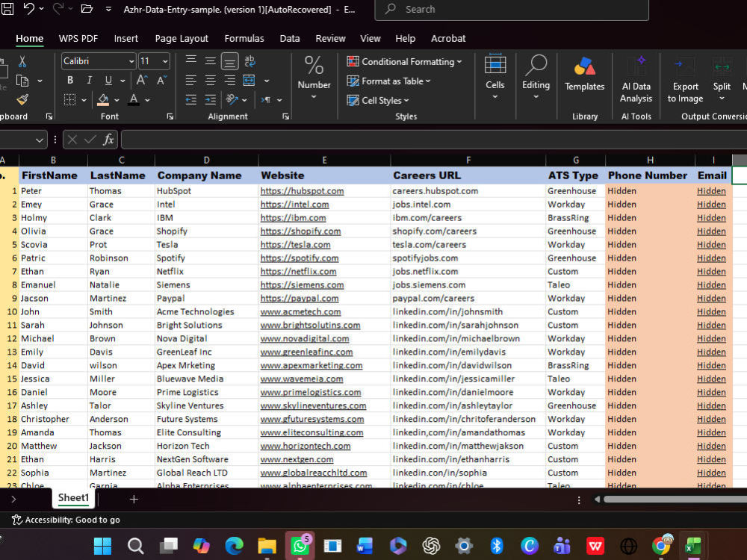Open WhatsApp from the taskbar
The image size is (747, 560).
(300, 546)
